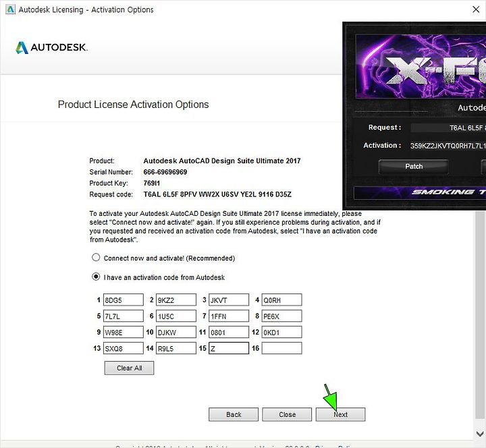
Task: Click activation code field 12 containing 0KD1
Action: [x=281, y=332]
